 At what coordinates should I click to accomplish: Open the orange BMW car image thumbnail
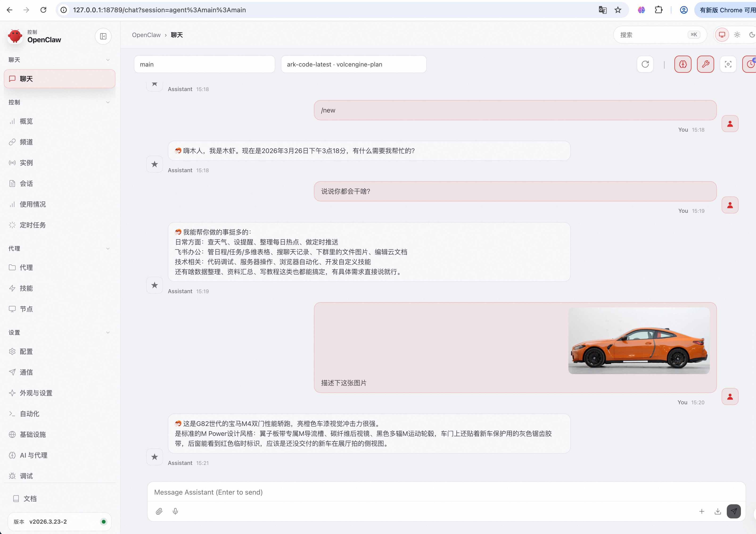(639, 341)
